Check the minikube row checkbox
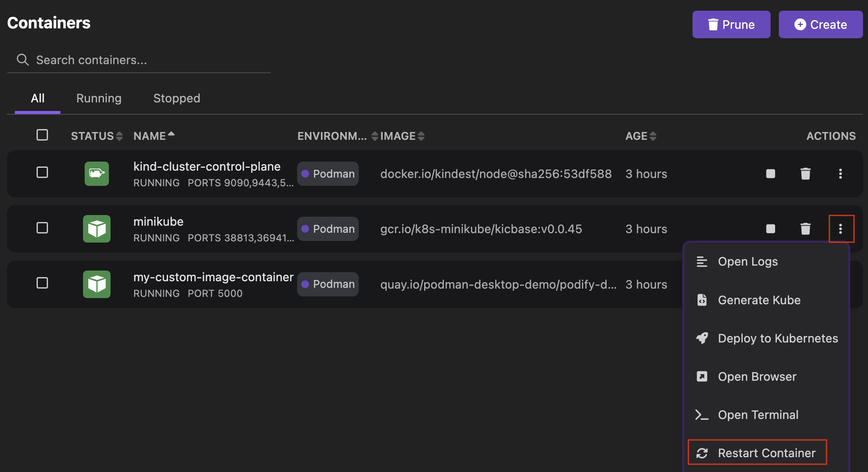 click(x=42, y=228)
